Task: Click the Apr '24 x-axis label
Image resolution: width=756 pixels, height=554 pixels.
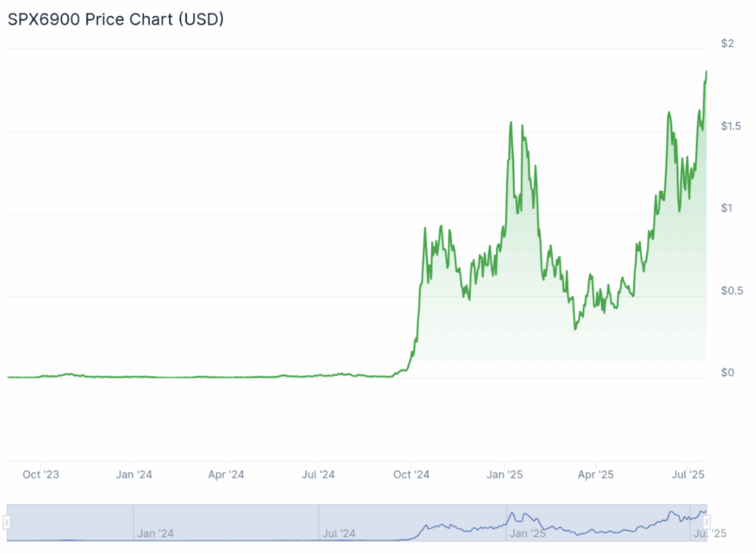Action: (x=226, y=474)
